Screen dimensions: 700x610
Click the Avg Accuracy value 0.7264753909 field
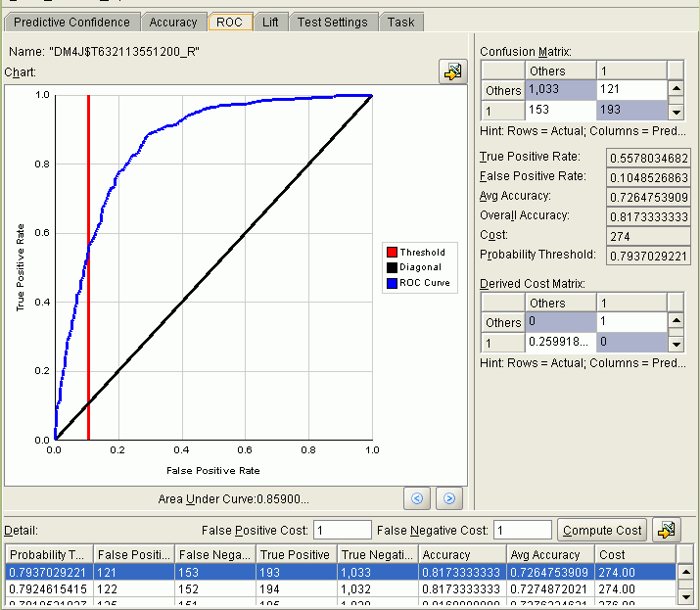[648, 198]
